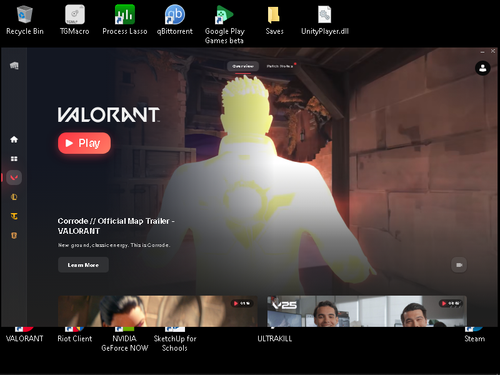Screen dimensions: 500x375
Task: Click the VALORANT logo heading
Action: pos(109,115)
